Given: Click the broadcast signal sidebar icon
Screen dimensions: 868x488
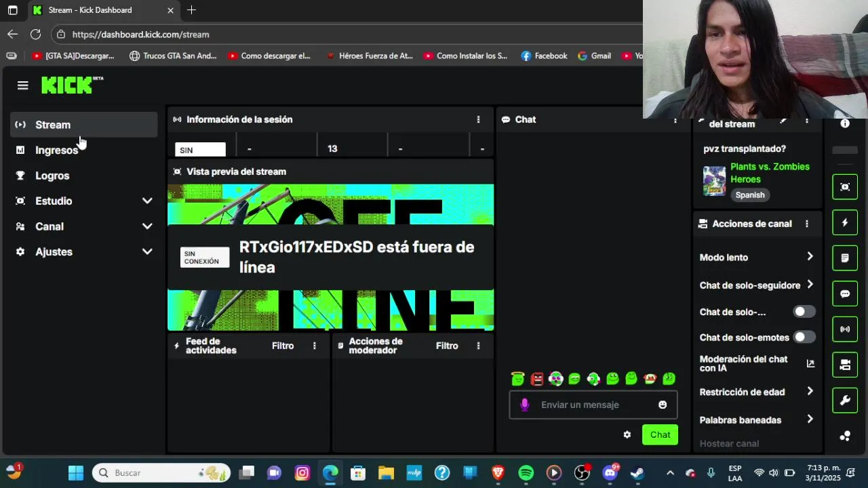Looking at the screenshot, I should click(845, 329).
